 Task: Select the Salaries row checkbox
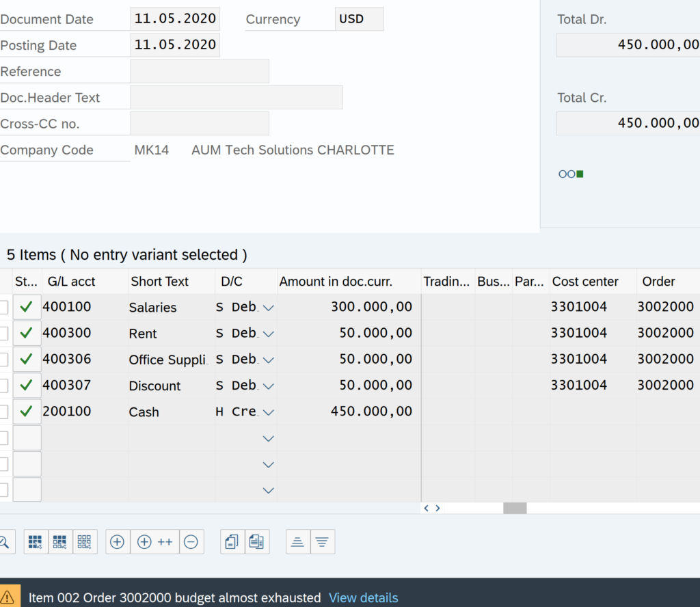(x=3, y=307)
